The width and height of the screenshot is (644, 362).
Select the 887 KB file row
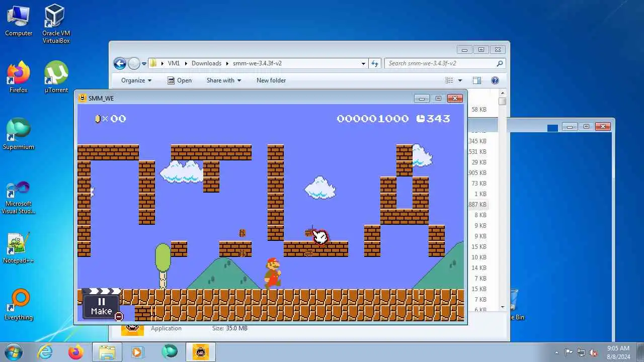click(477, 205)
